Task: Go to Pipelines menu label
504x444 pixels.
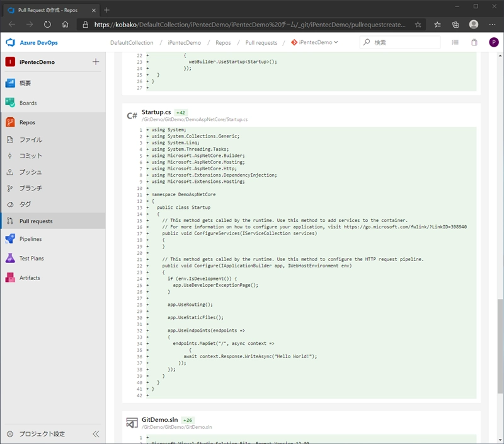Action: [x=30, y=239]
